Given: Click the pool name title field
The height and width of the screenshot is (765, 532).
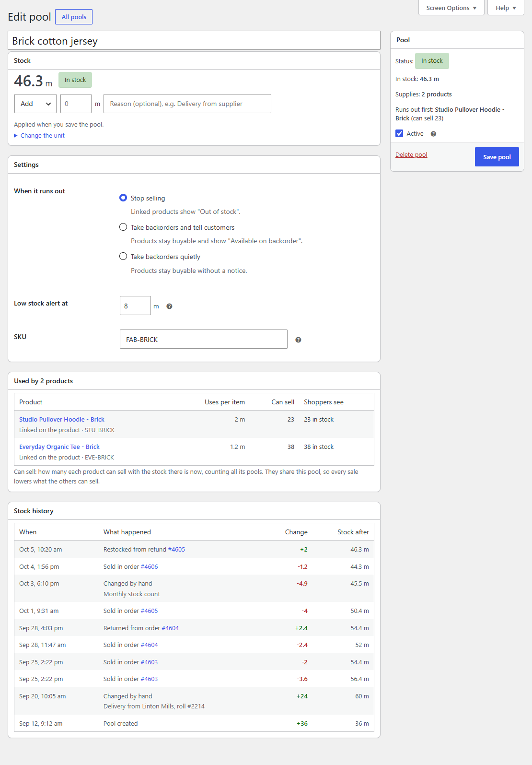Looking at the screenshot, I should 194,41.
